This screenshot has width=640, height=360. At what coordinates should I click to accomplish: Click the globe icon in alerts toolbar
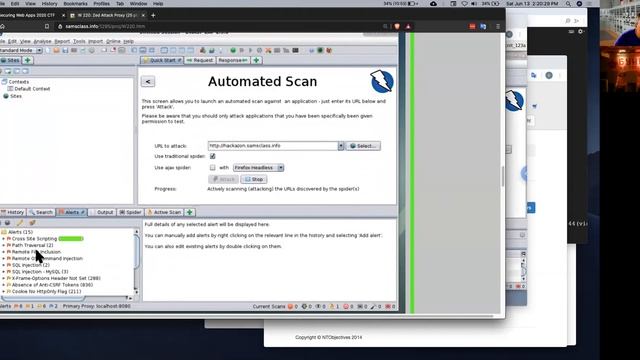(x=7, y=223)
